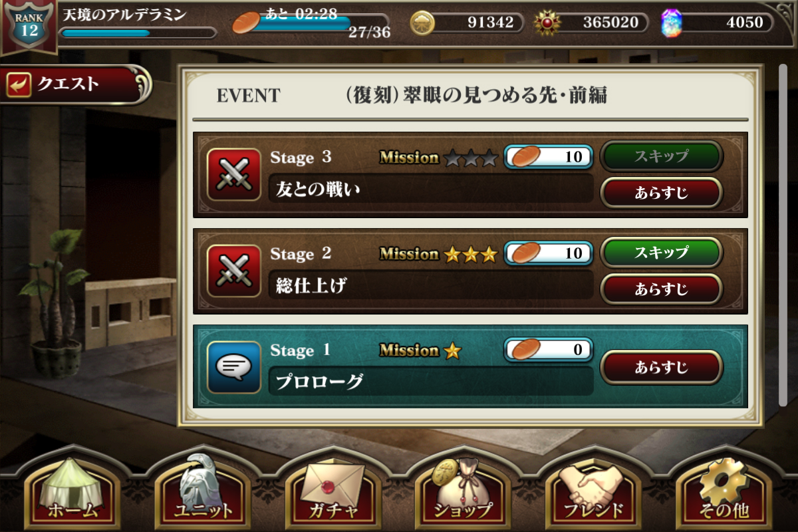Click the gold coin currency icon
The image size is (798, 532).
click(422, 23)
